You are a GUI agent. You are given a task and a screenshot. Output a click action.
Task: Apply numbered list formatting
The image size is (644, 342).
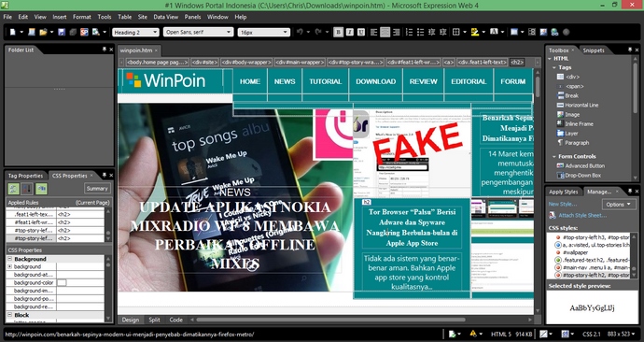tap(409, 32)
